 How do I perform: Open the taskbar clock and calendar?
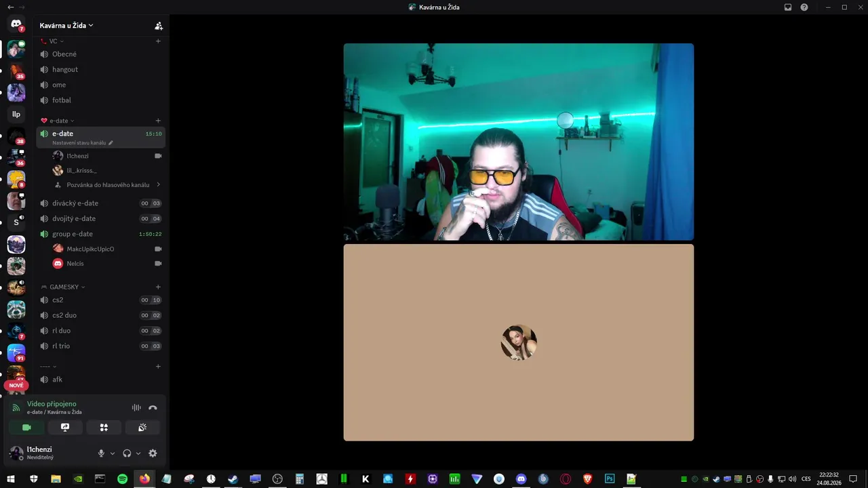pyautogui.click(x=829, y=479)
